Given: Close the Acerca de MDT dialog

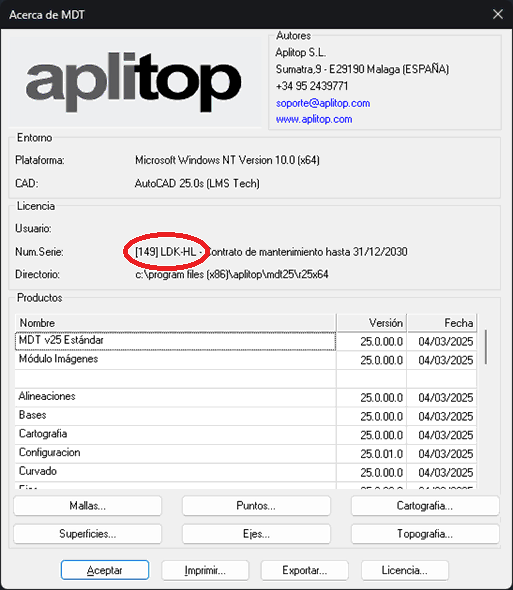Looking at the screenshot, I should (498, 14).
